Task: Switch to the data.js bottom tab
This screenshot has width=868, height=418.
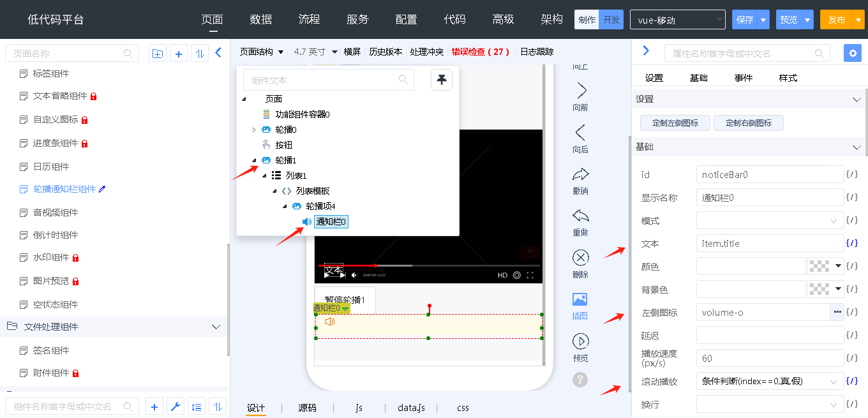Action: click(x=412, y=408)
